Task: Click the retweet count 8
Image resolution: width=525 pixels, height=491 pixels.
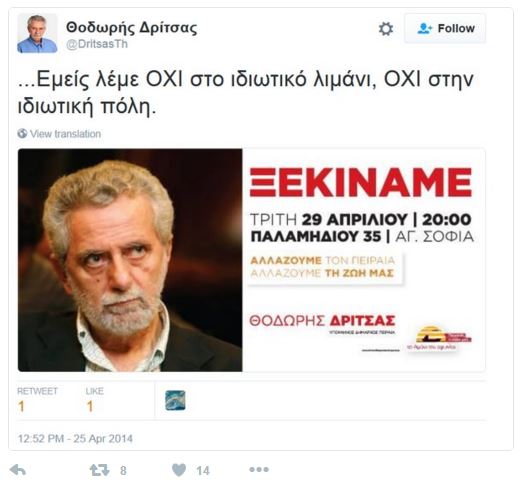Action: pyautogui.click(x=123, y=471)
